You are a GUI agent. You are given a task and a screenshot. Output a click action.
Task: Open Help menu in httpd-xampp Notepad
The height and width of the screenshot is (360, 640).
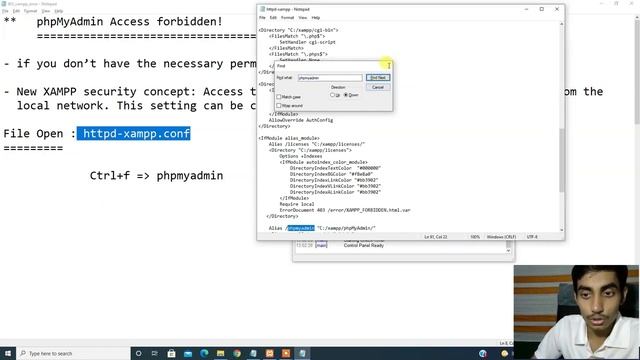coord(316,18)
